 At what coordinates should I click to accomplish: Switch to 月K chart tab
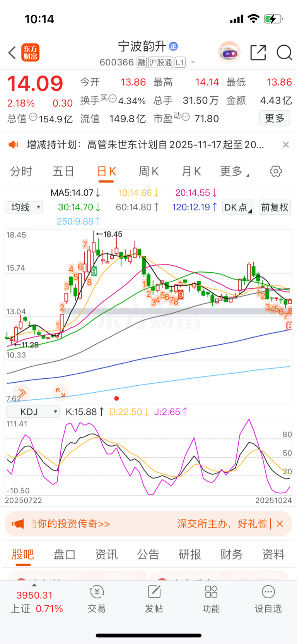191,171
